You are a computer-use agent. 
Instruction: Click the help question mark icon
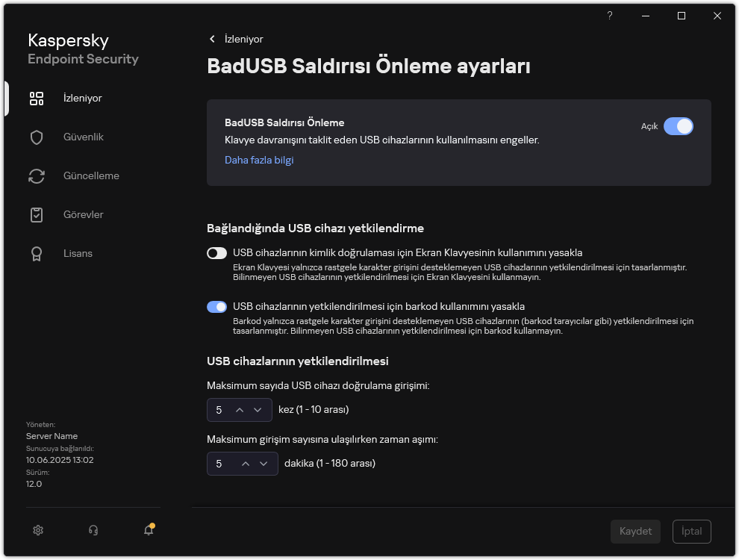(x=609, y=15)
